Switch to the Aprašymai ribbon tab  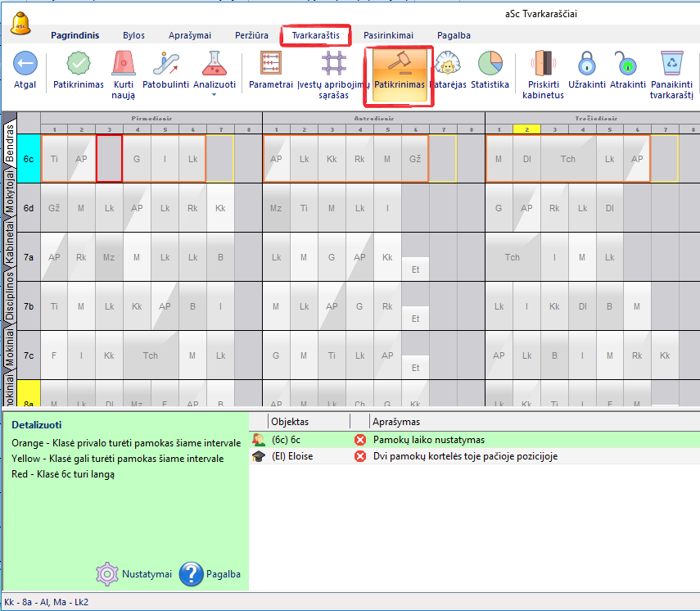point(189,35)
